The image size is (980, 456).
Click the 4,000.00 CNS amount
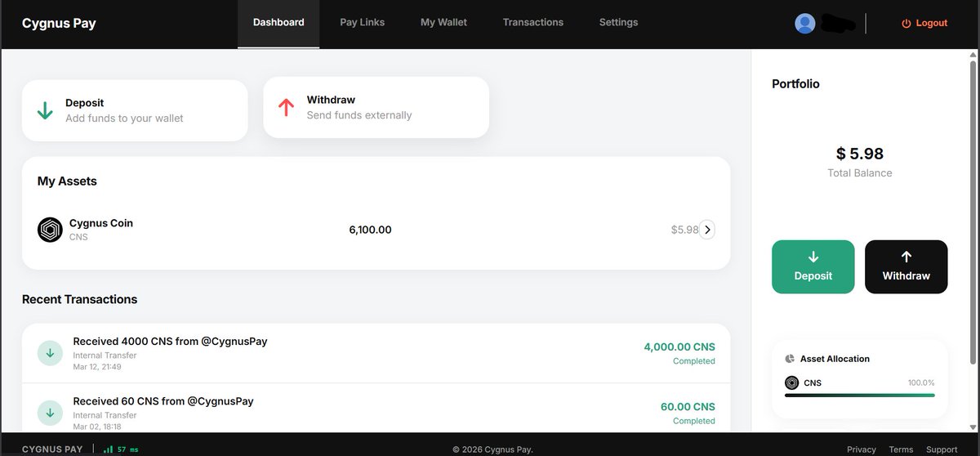click(x=679, y=347)
